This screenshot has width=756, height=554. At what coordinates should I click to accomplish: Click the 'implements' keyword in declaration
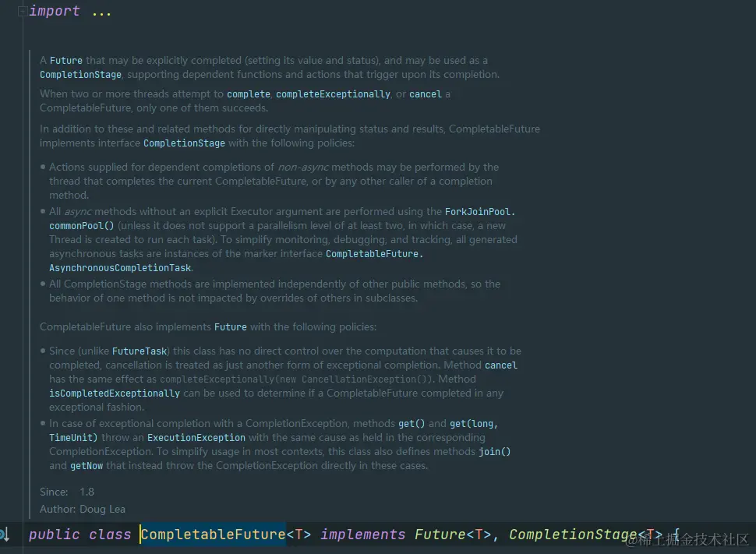[x=363, y=535]
